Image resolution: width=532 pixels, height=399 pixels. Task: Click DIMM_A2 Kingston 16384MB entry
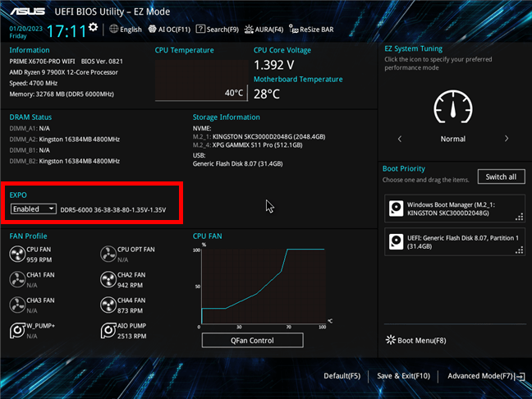pos(65,140)
